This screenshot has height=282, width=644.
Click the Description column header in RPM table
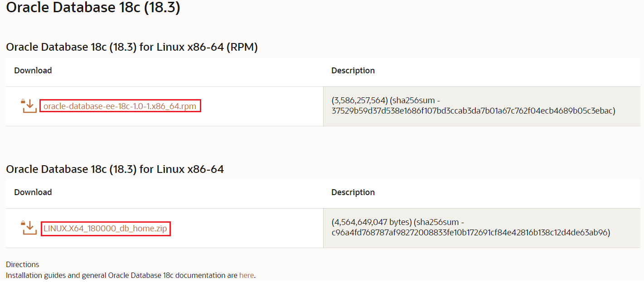pyautogui.click(x=353, y=70)
